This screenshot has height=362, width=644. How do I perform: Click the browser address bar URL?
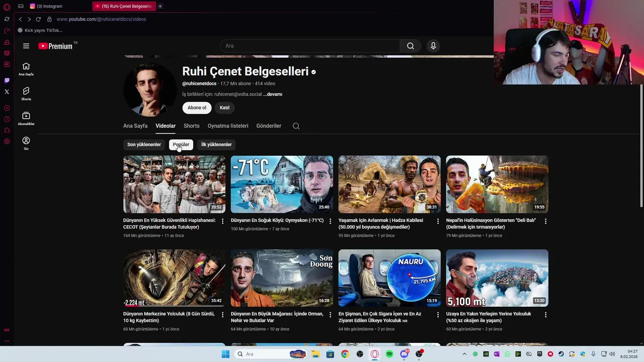coord(101,19)
